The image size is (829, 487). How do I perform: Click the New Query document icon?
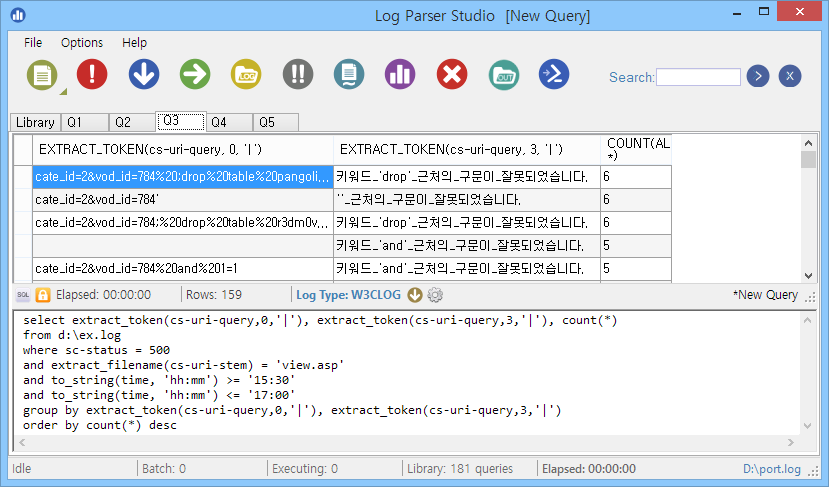[x=42, y=75]
